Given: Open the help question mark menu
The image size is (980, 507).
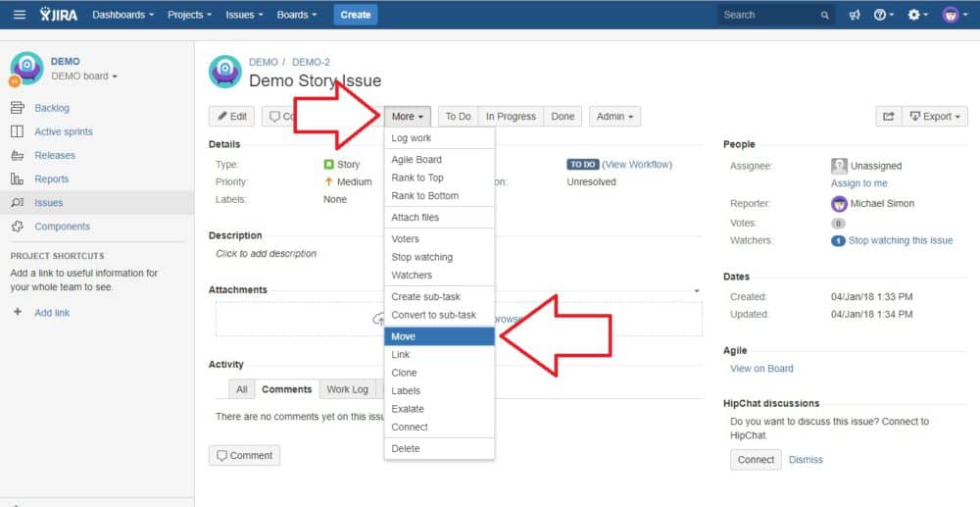Looking at the screenshot, I should point(883,15).
